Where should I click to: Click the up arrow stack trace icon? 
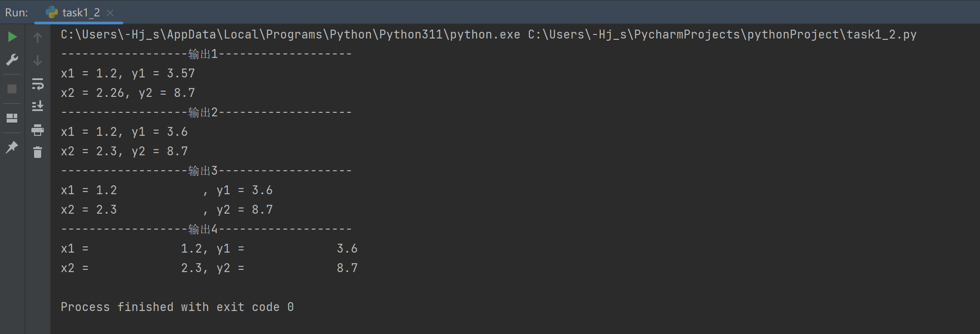tap(38, 38)
